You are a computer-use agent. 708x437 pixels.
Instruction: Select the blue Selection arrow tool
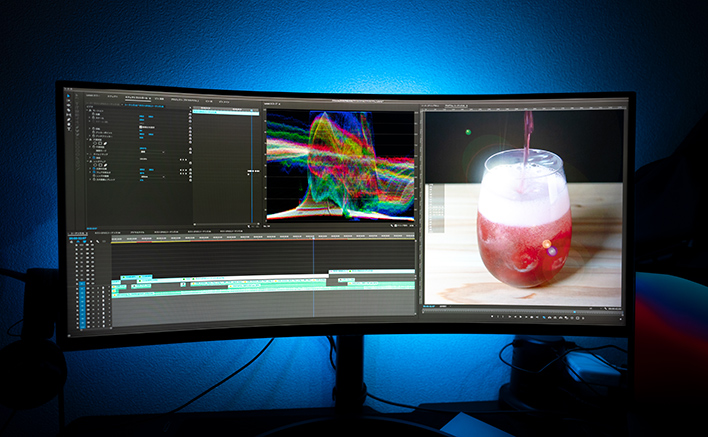coord(69,96)
